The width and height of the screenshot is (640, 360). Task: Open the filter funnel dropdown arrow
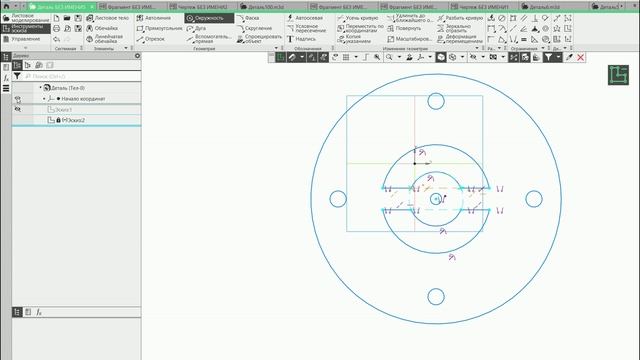coord(558,58)
